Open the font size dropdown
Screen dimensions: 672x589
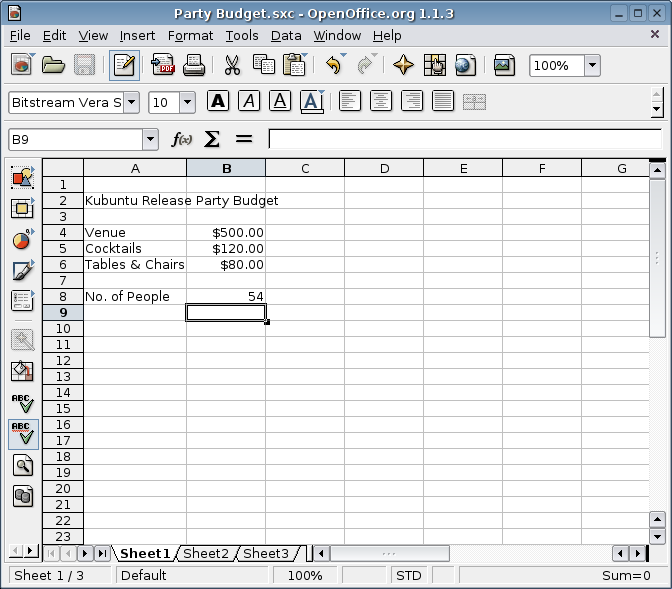pos(187,102)
